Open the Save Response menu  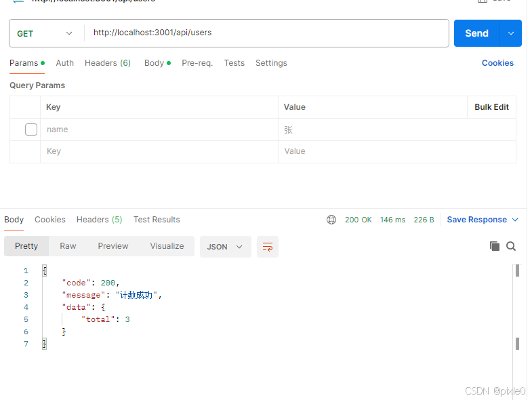click(483, 220)
